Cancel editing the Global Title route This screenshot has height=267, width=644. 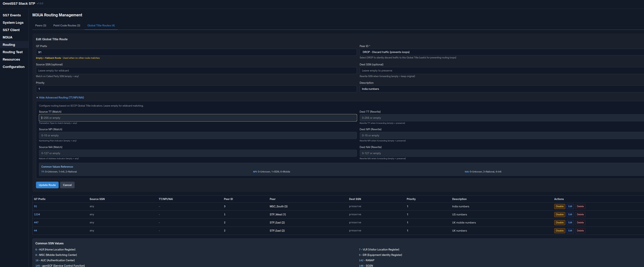[x=67, y=185]
